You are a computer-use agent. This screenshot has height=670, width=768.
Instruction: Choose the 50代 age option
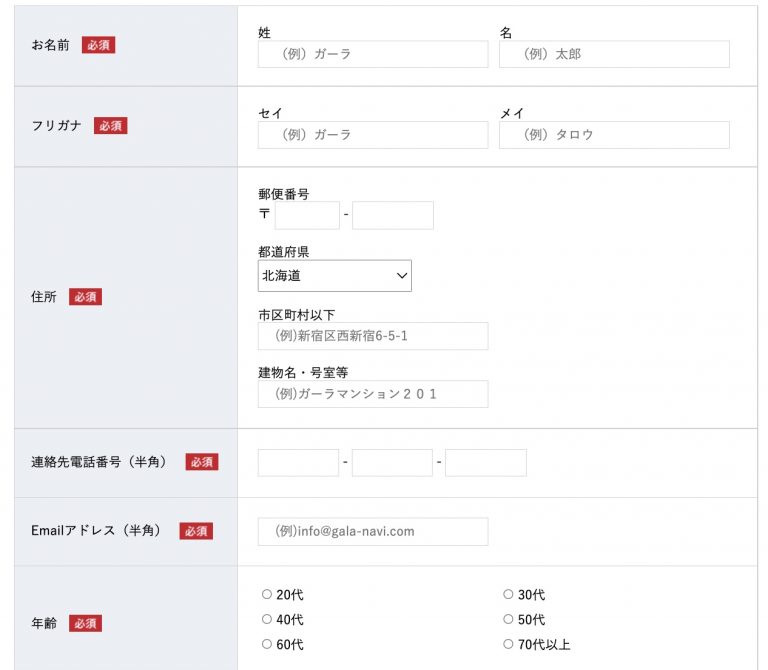pos(508,619)
